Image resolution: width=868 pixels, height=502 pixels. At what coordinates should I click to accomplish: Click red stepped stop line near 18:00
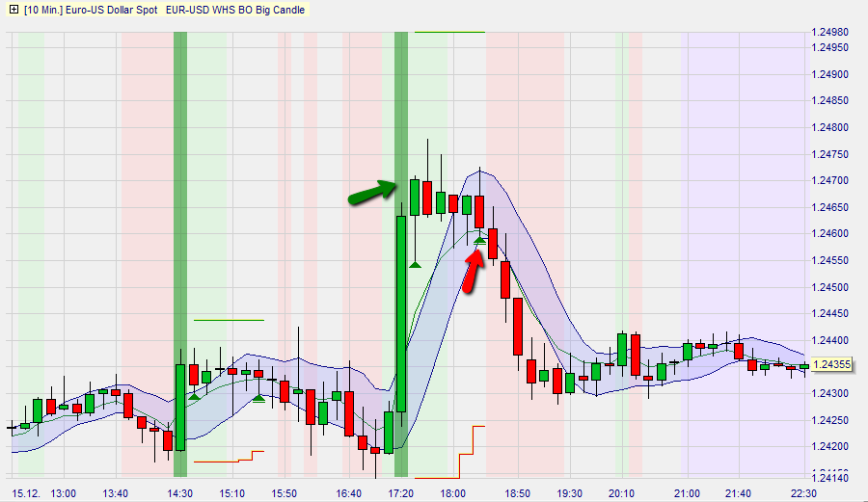tap(450, 452)
